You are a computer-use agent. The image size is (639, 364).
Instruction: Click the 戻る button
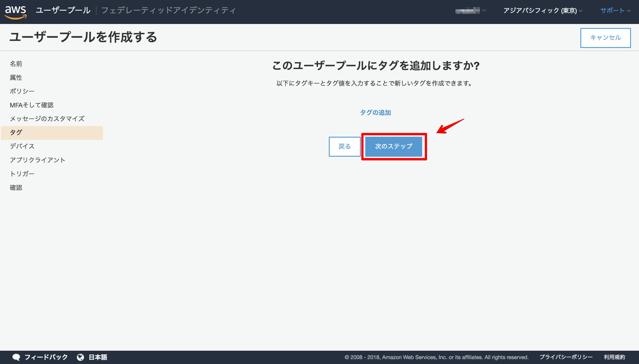345,146
